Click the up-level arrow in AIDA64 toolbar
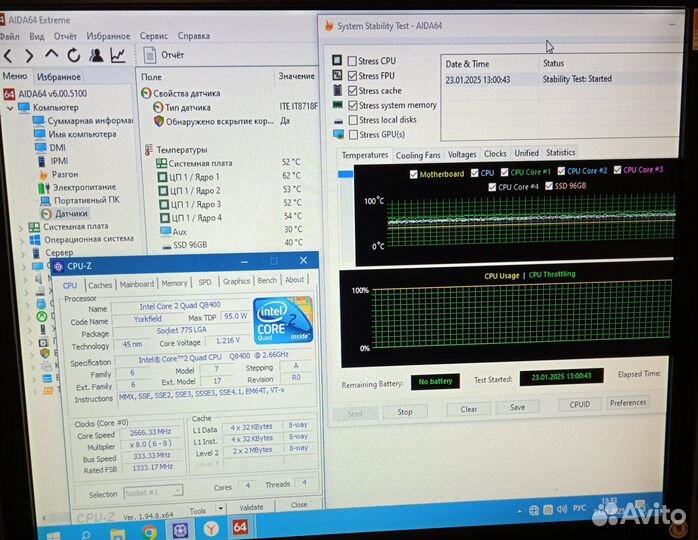Screen dimensions: 698x540 pyautogui.click(x=52, y=54)
